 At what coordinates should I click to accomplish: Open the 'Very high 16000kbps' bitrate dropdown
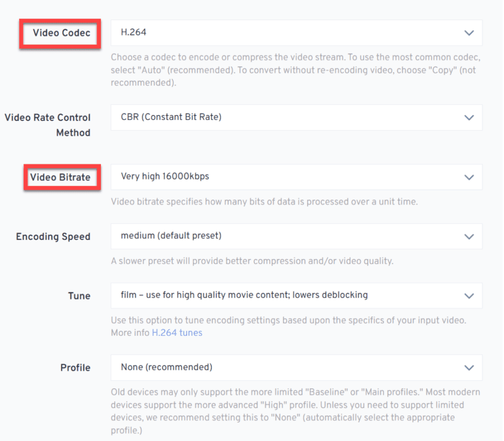point(296,177)
